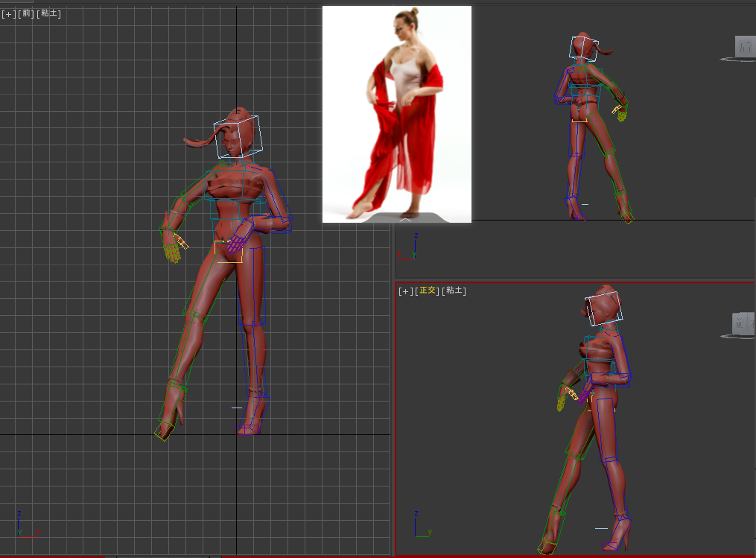This screenshot has width=756, height=558.
Task: Click the [+] menu in the orthographic viewport
Action: pos(405,291)
